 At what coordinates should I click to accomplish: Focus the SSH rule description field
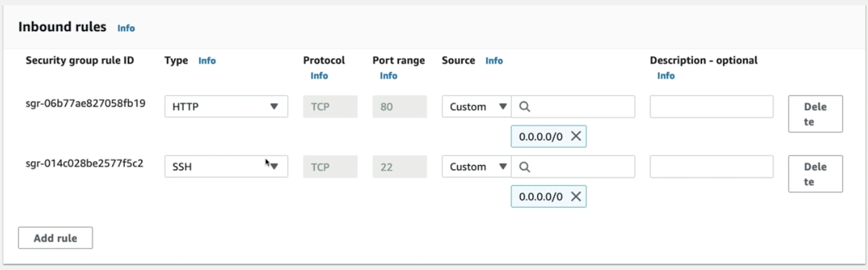[711, 167]
